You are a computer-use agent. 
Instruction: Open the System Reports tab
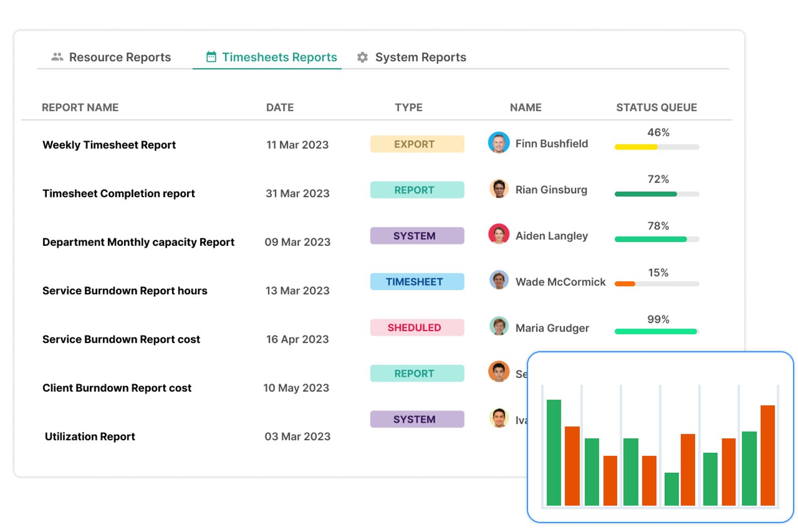[x=411, y=57]
